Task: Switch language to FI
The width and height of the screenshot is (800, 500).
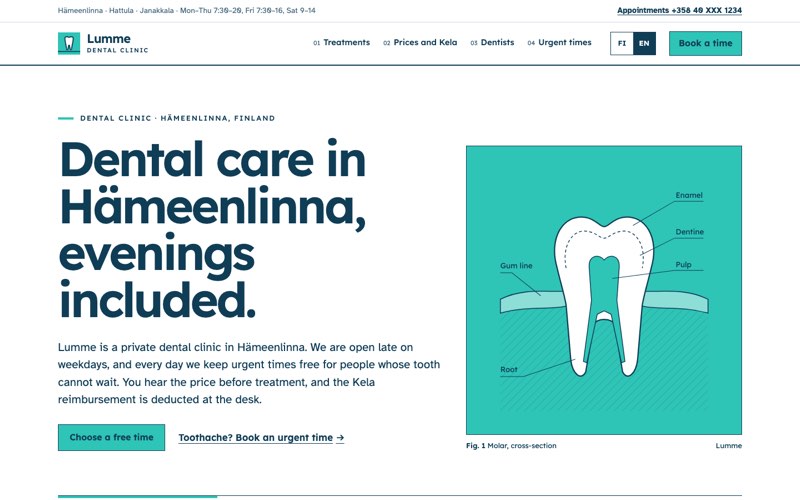Action: (x=621, y=43)
